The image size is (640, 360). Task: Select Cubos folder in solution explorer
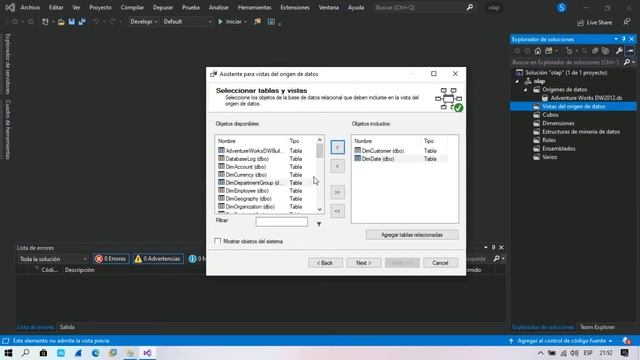point(550,115)
